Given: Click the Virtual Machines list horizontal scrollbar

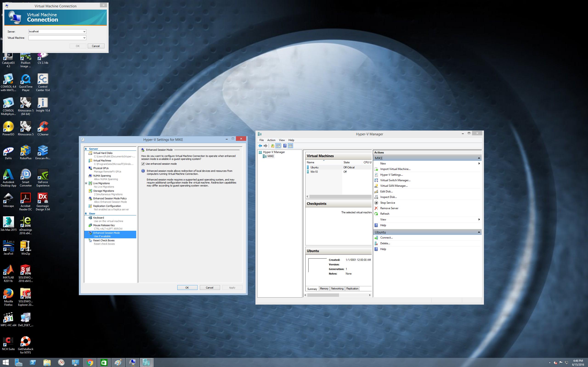Looking at the screenshot, I should pos(340,196).
